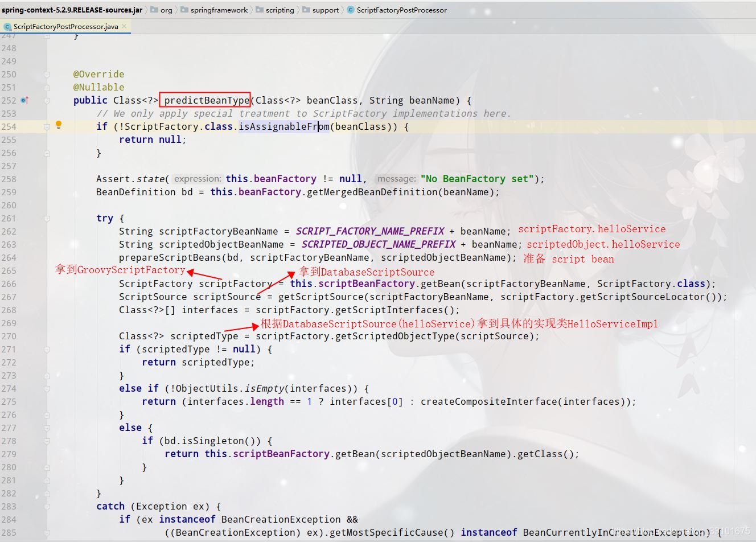
Task: Click bd.isSingleton on line 278
Action: [207, 441]
